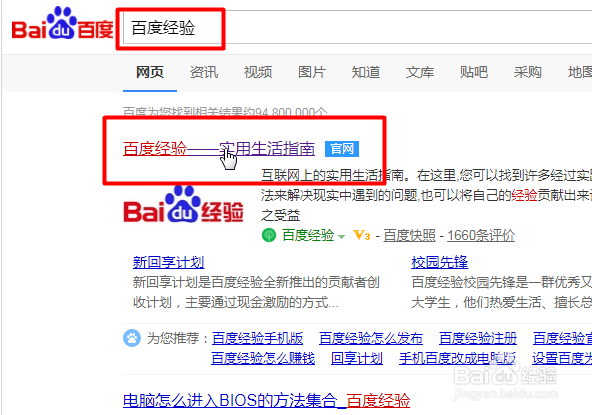Screen dimensions: 592x415
Task: Select the 网页 tab
Action: [150, 72]
